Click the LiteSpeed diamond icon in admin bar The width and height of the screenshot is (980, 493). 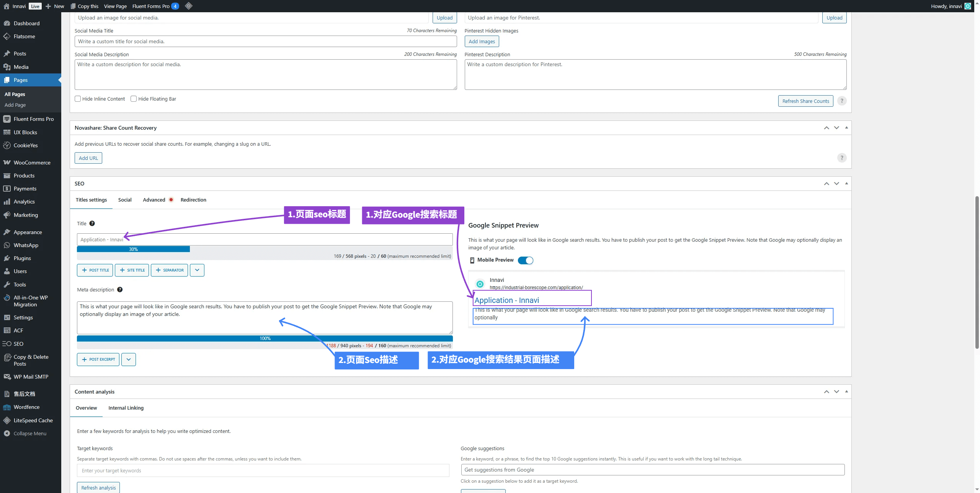[188, 6]
